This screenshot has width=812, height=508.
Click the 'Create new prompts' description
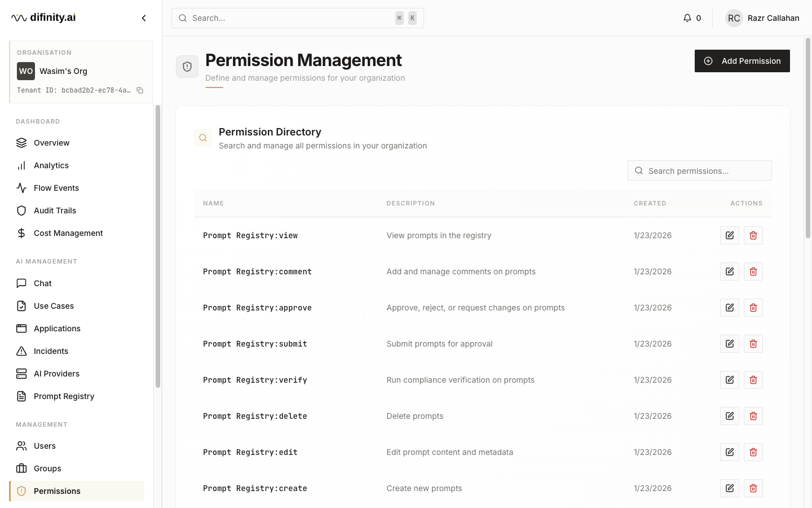coord(424,488)
